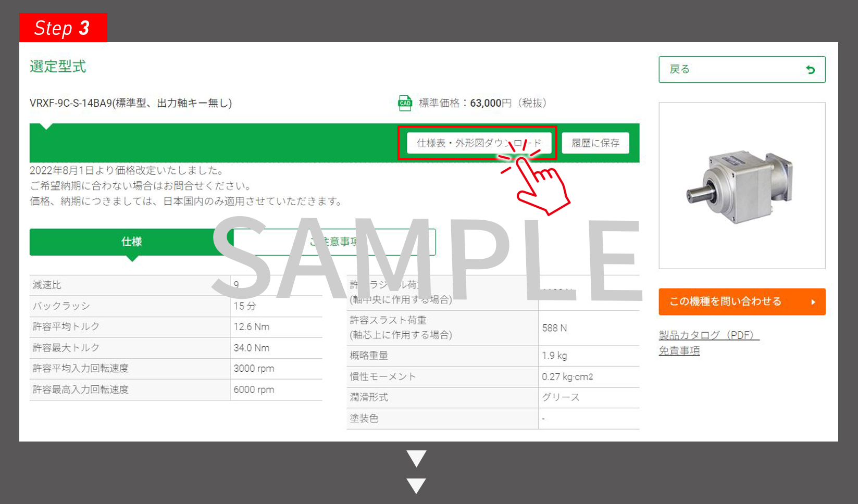Click the 34.0 Nm value
The height and width of the screenshot is (504, 858).
coord(252,347)
